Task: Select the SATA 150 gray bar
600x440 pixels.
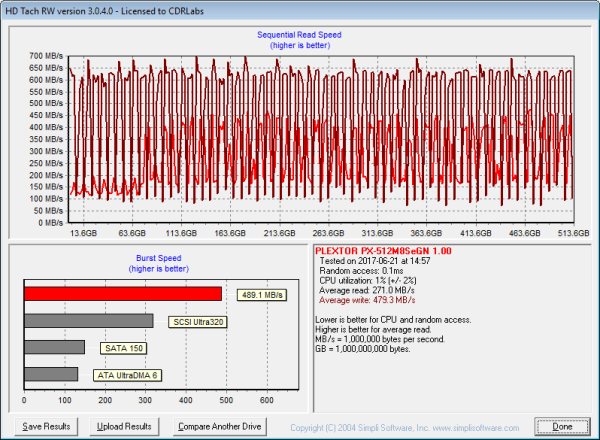Action: [x=54, y=347]
